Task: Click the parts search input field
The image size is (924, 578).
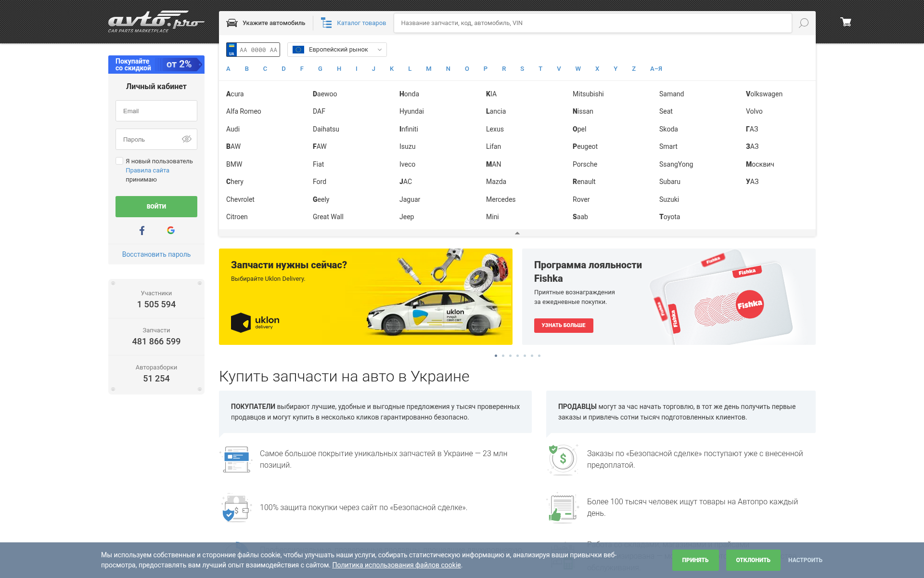Action: pyautogui.click(x=592, y=23)
